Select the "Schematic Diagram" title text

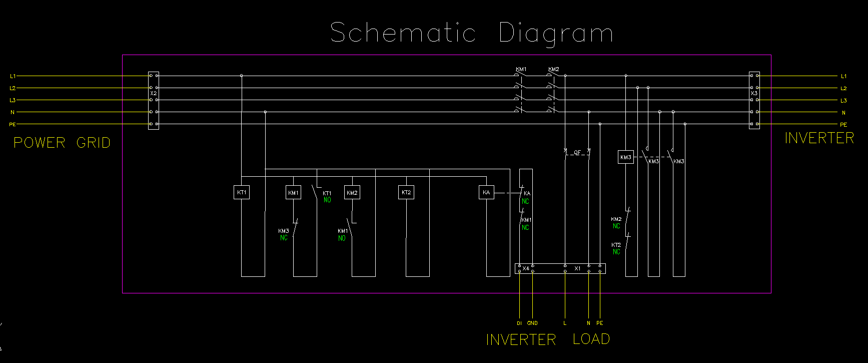472,33
